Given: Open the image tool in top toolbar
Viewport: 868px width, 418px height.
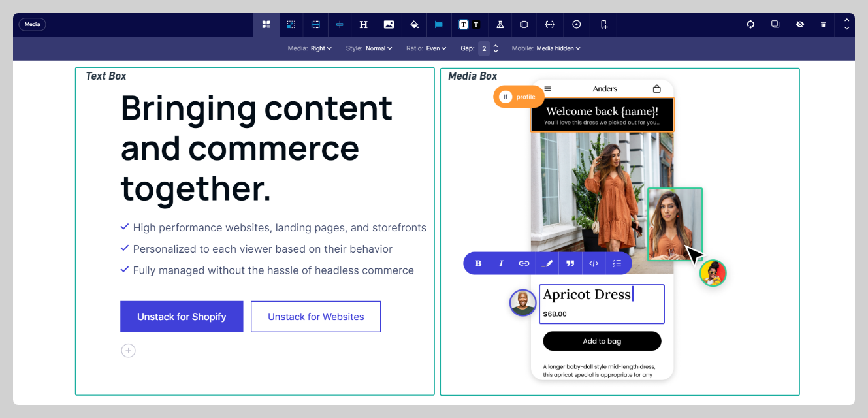Looking at the screenshot, I should coord(389,25).
